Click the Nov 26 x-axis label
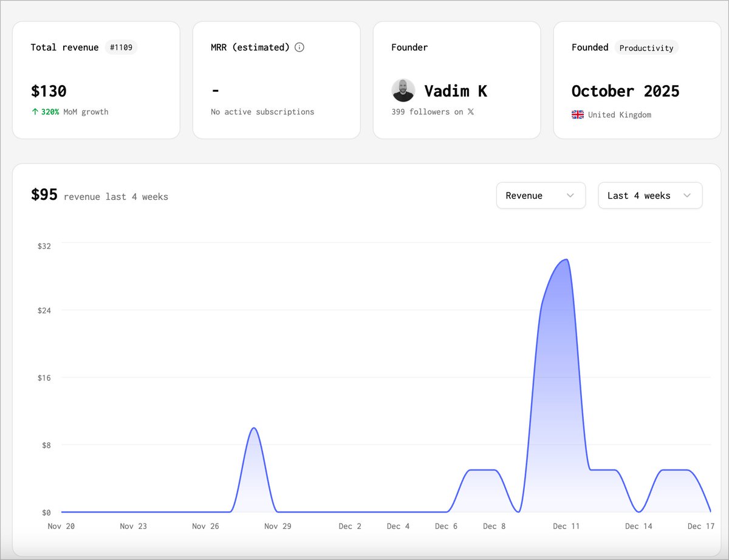 click(205, 527)
